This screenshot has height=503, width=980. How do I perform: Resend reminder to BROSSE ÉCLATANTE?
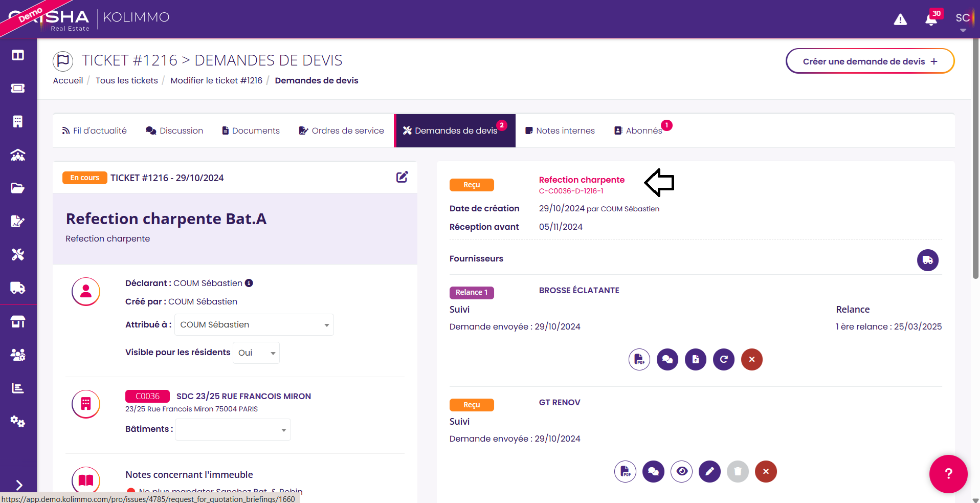pyautogui.click(x=724, y=359)
